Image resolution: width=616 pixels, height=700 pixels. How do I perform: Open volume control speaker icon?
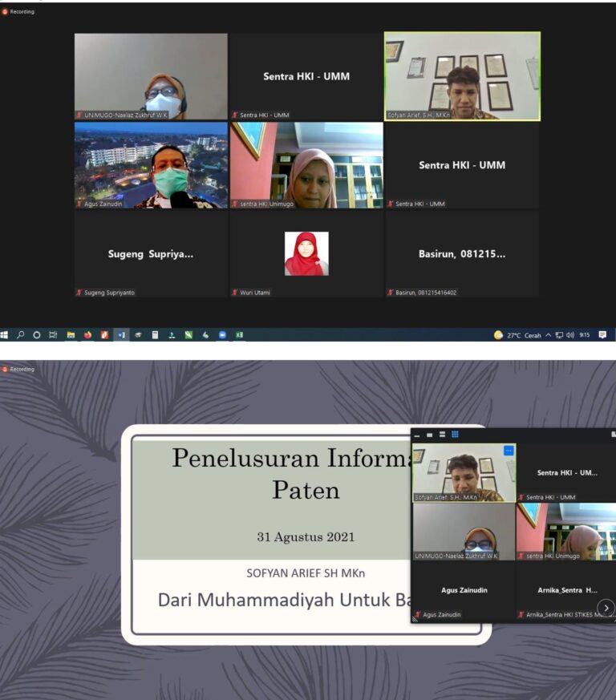[x=570, y=335]
